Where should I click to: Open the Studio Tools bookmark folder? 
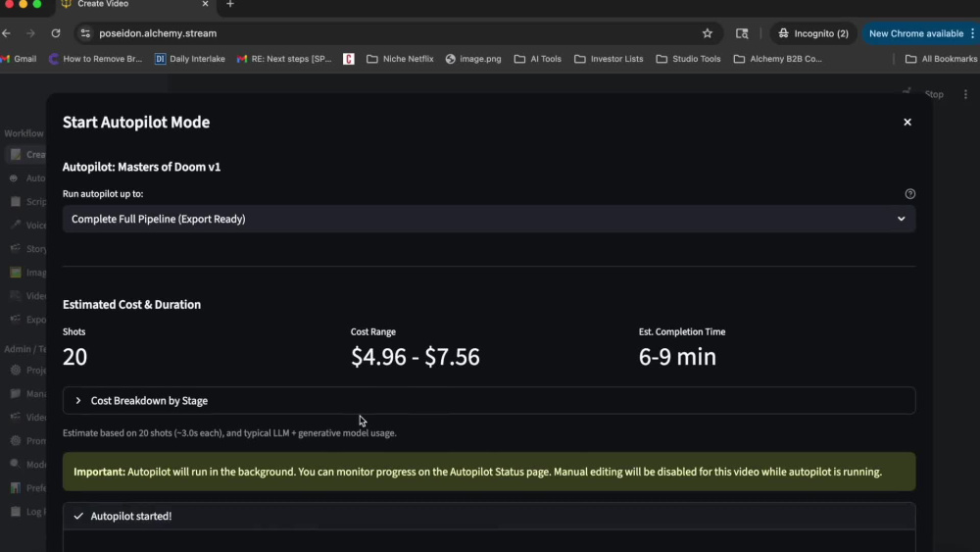click(688, 59)
